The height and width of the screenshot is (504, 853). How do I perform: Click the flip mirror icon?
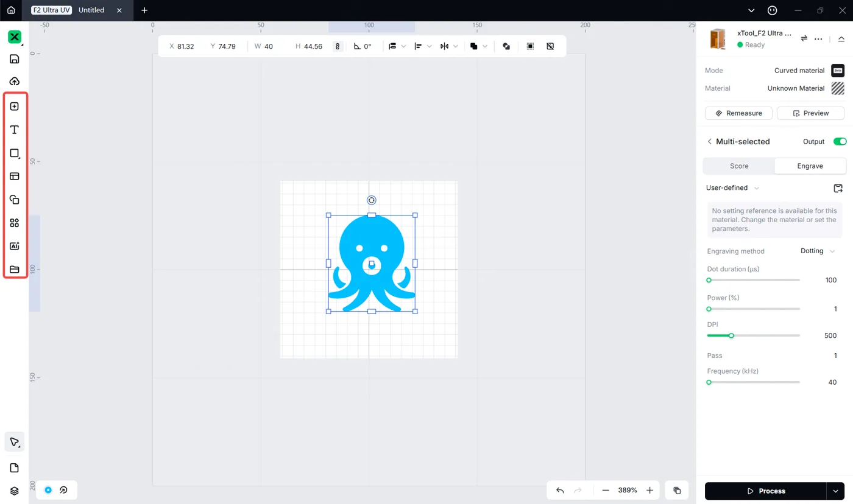(444, 46)
